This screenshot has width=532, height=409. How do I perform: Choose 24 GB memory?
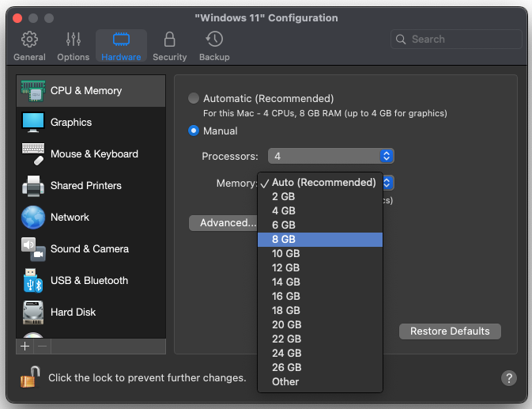pyautogui.click(x=320, y=354)
